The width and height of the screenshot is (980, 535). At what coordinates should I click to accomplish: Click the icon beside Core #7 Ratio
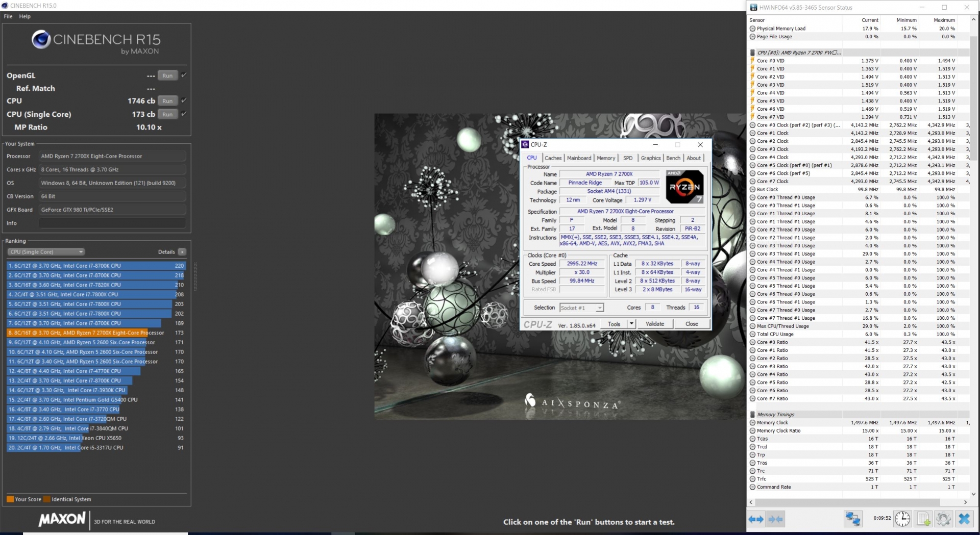[752, 398]
